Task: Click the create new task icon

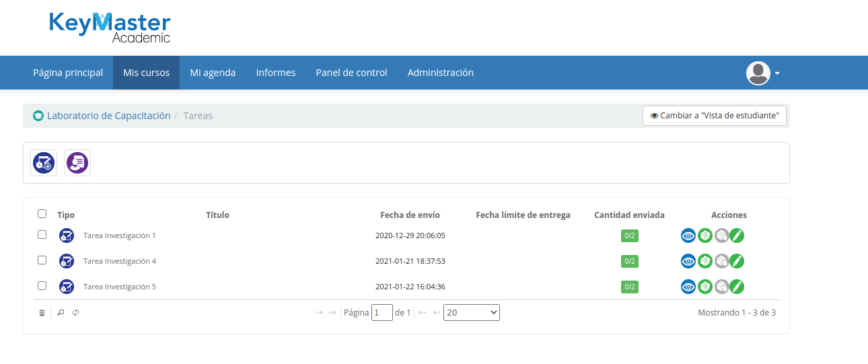Action: click(44, 163)
